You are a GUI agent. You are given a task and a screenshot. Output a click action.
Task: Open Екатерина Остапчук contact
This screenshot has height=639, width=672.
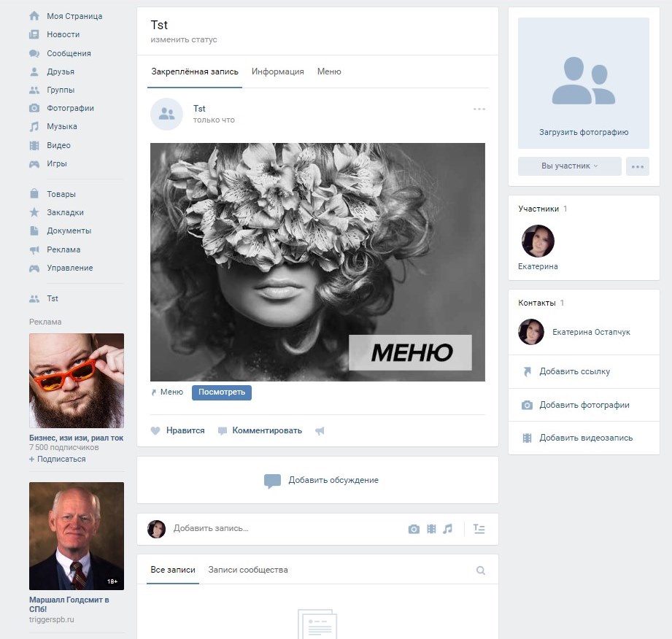coord(591,332)
